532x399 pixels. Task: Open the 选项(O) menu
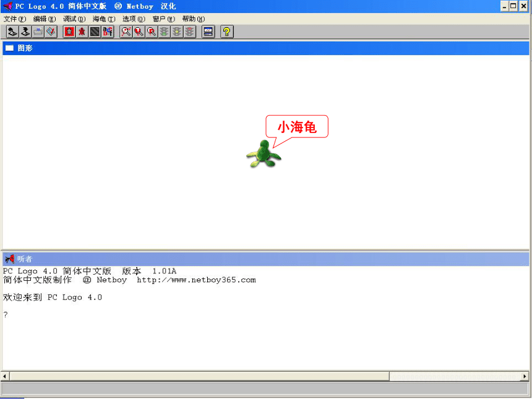click(134, 19)
